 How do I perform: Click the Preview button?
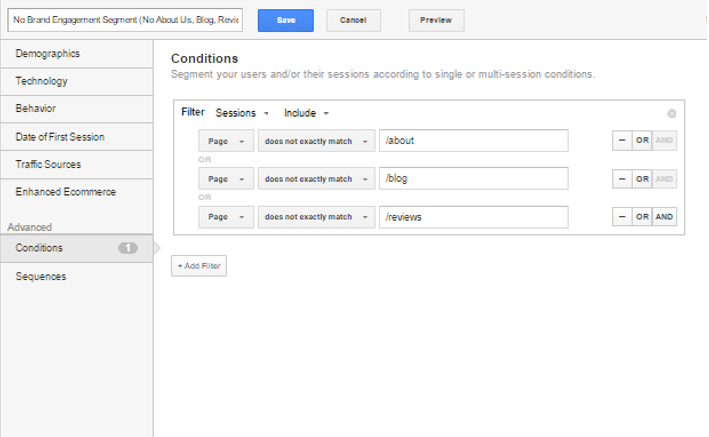tap(436, 20)
